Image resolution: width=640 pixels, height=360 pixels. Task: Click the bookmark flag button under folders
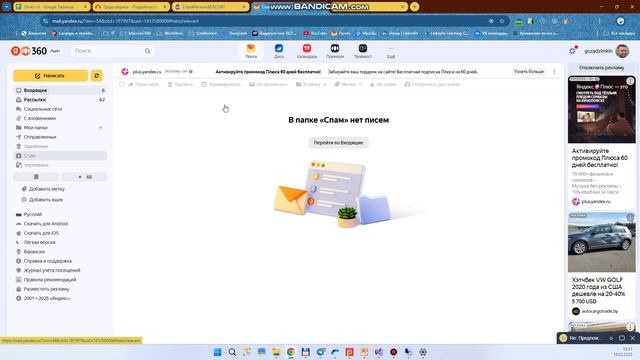36,177
